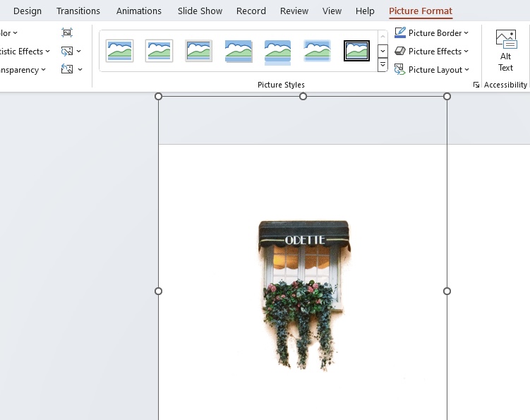Open the Picture Effects dropdown arrow
This screenshot has width=530, height=420.
(466, 51)
